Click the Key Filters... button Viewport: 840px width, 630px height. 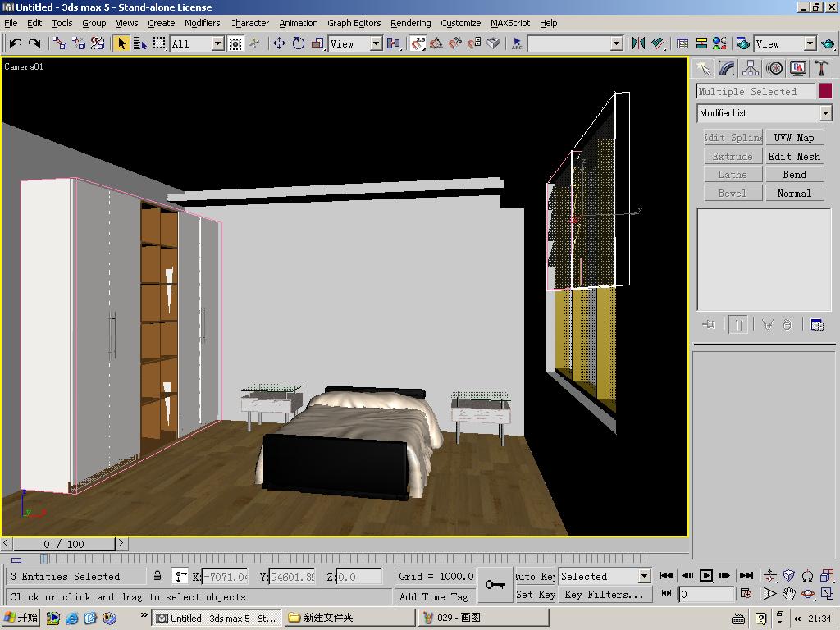[x=604, y=594]
